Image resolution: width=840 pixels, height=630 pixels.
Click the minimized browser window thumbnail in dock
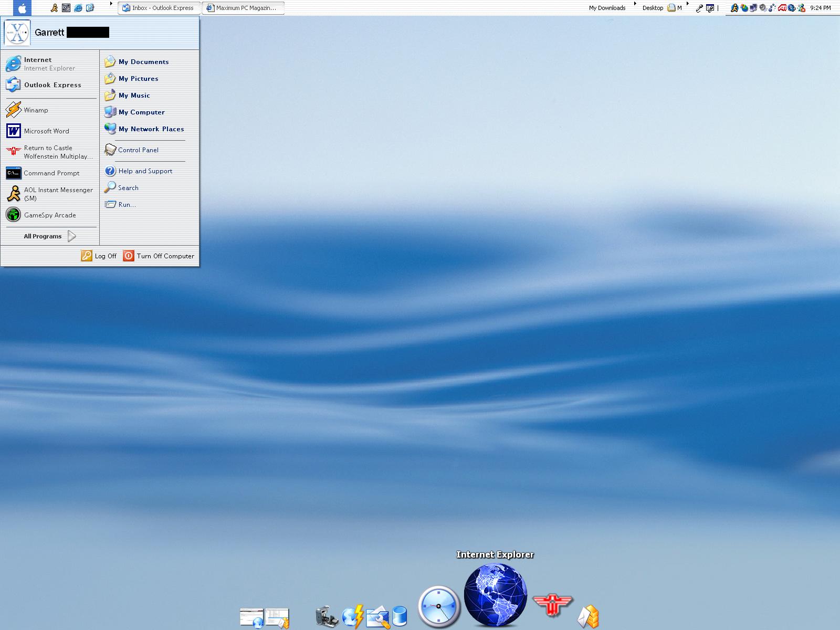coord(252,618)
